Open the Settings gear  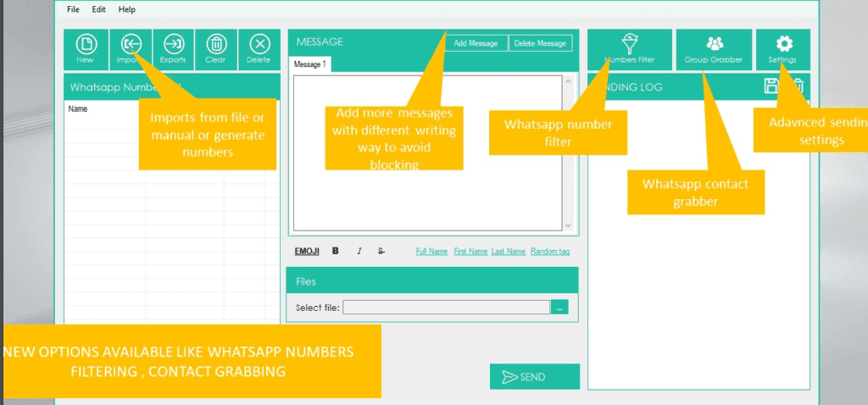pos(783,48)
